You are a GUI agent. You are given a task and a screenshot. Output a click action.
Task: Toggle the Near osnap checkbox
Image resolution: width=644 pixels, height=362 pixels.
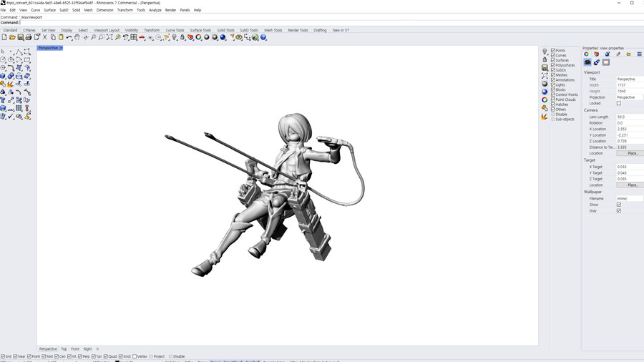tap(15, 357)
